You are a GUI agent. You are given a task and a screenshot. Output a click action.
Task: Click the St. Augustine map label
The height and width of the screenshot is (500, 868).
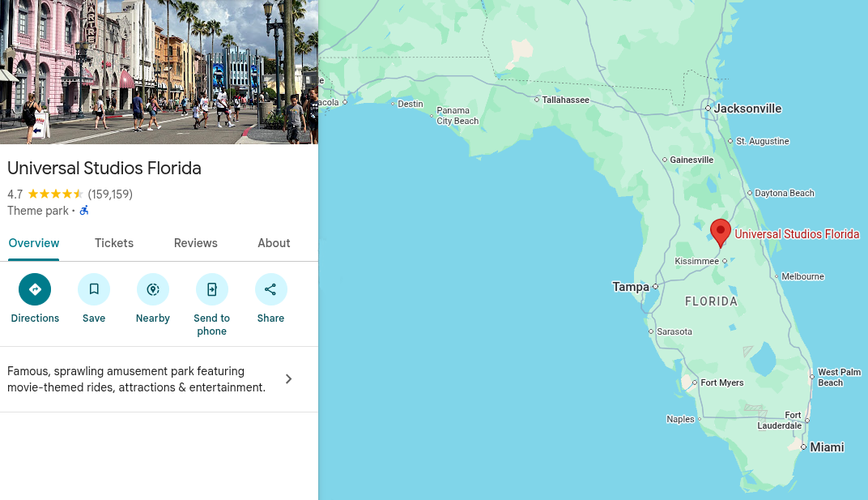(762, 141)
